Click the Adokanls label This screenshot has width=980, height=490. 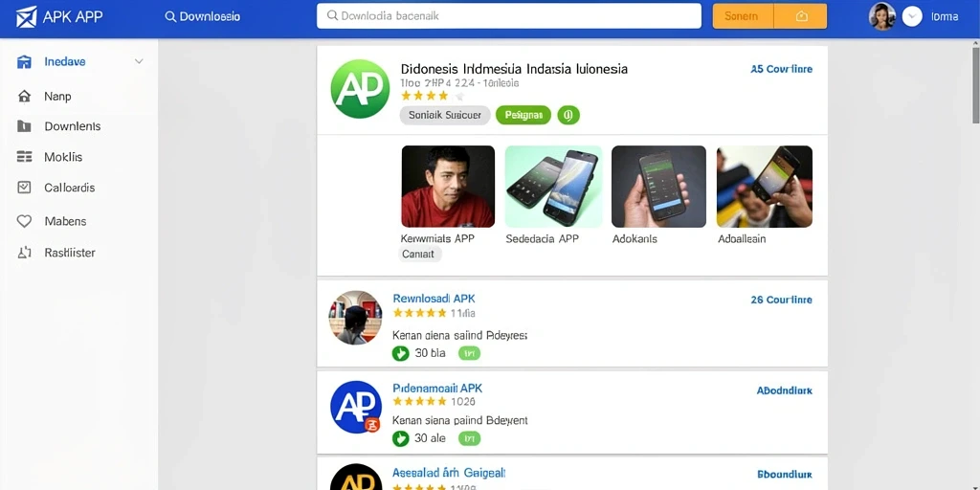tap(635, 238)
